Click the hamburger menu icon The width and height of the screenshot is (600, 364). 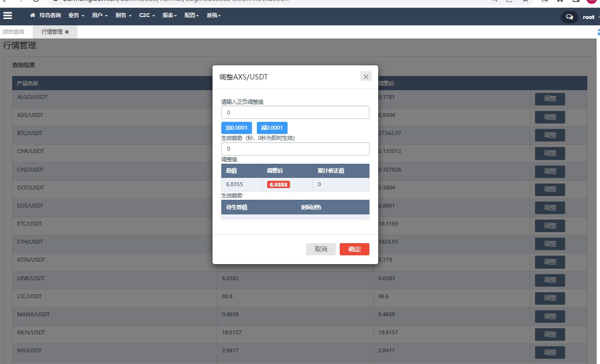(8, 16)
